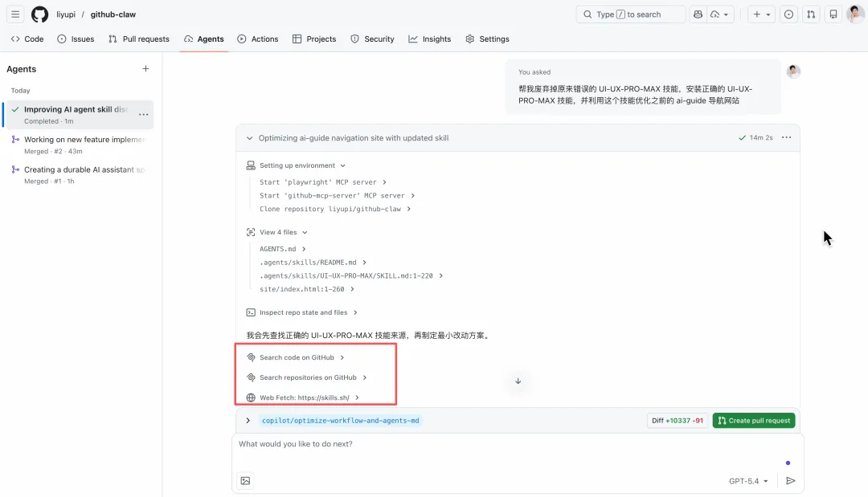Open the three-dot menu for the task
The height and width of the screenshot is (497, 868).
pos(786,138)
